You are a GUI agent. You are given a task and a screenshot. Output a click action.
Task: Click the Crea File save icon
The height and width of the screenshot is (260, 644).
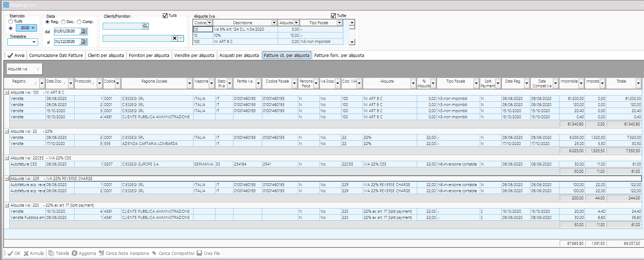tap(200, 254)
